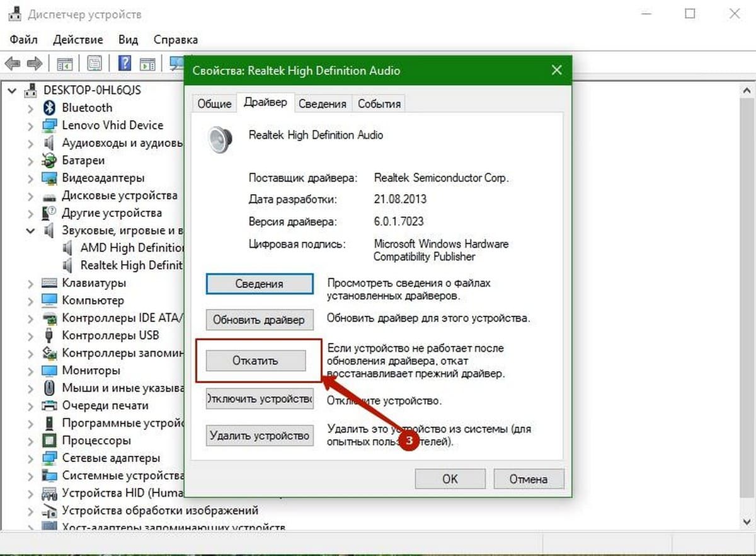This screenshot has height=556, width=756.
Task: Switch to the Сведения tab
Action: point(323,104)
